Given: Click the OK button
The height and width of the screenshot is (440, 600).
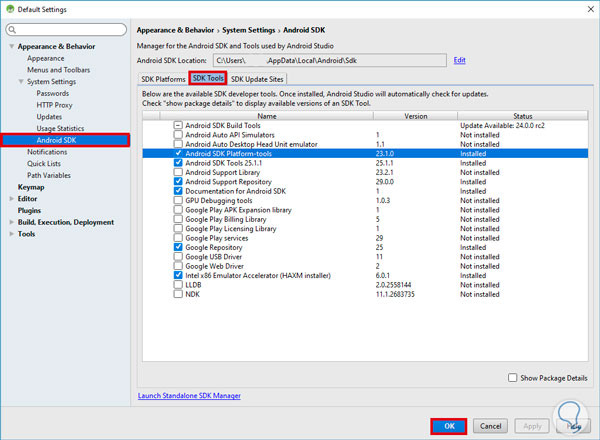Looking at the screenshot, I should click(x=449, y=426).
